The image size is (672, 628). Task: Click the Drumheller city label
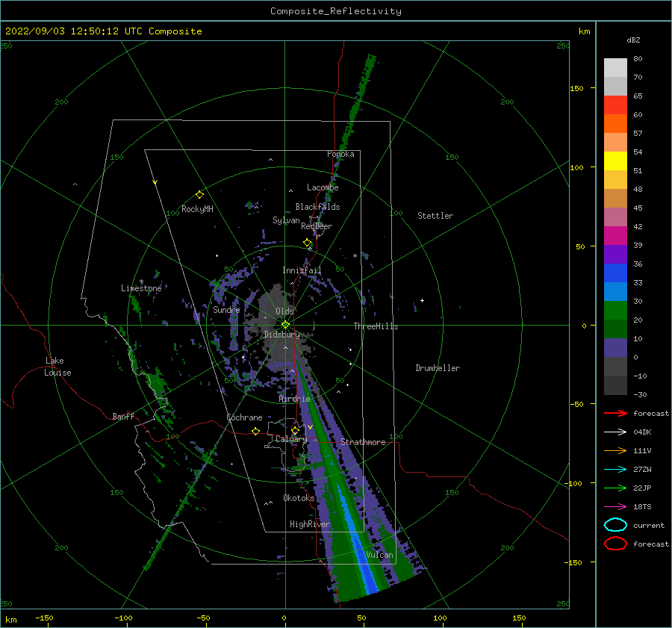(x=438, y=368)
